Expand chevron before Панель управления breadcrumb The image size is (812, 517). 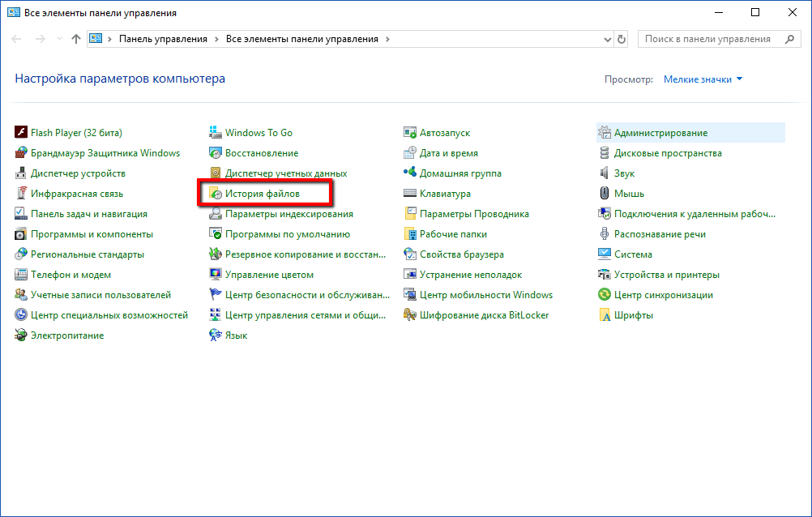point(109,40)
